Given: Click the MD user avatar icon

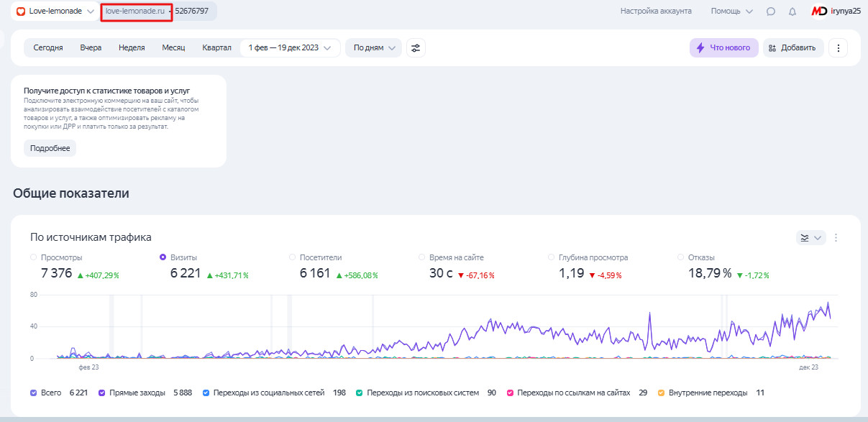Looking at the screenshot, I should click(x=818, y=12).
